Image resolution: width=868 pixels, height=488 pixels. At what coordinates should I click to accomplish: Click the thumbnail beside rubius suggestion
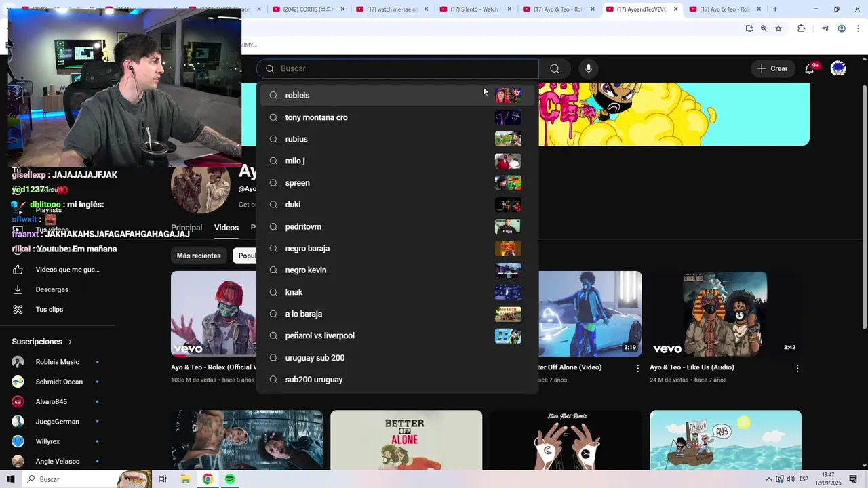[508, 139]
